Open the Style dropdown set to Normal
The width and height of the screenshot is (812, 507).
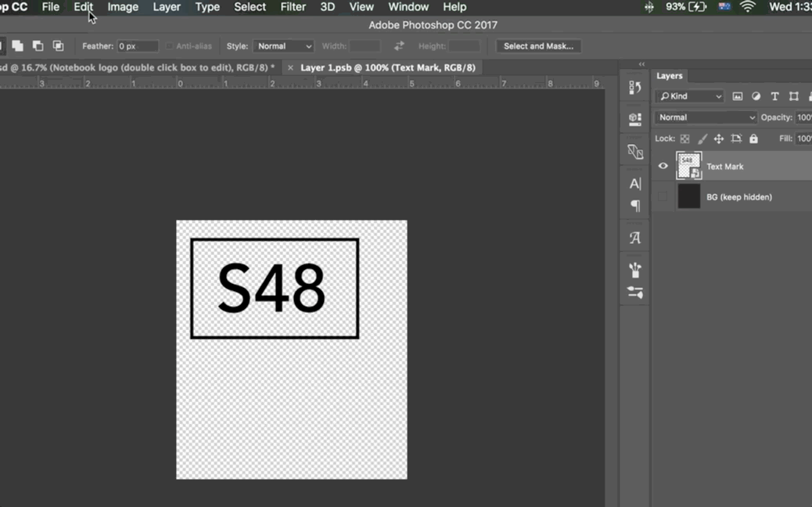tap(283, 46)
